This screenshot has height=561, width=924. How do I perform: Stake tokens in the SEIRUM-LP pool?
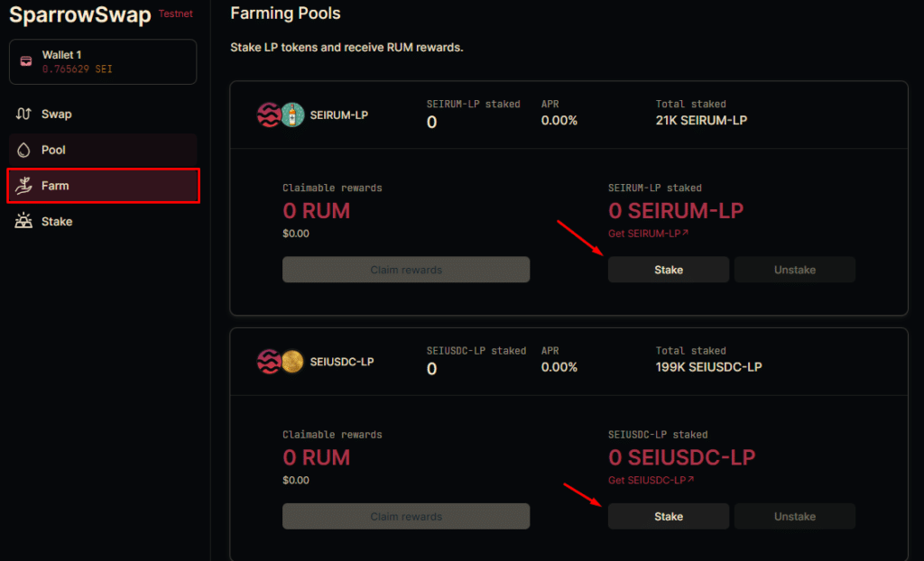pos(669,270)
